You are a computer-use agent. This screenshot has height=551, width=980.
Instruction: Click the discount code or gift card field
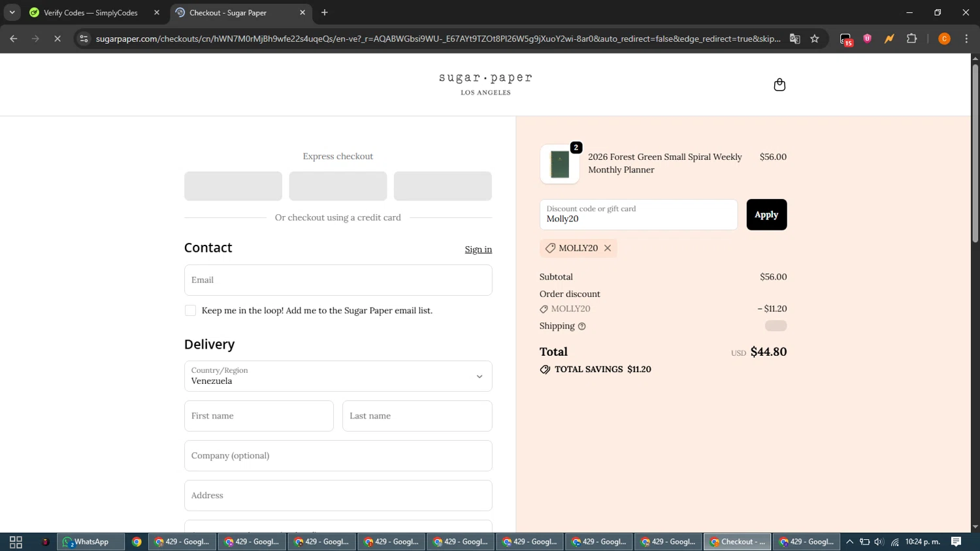tap(638, 215)
